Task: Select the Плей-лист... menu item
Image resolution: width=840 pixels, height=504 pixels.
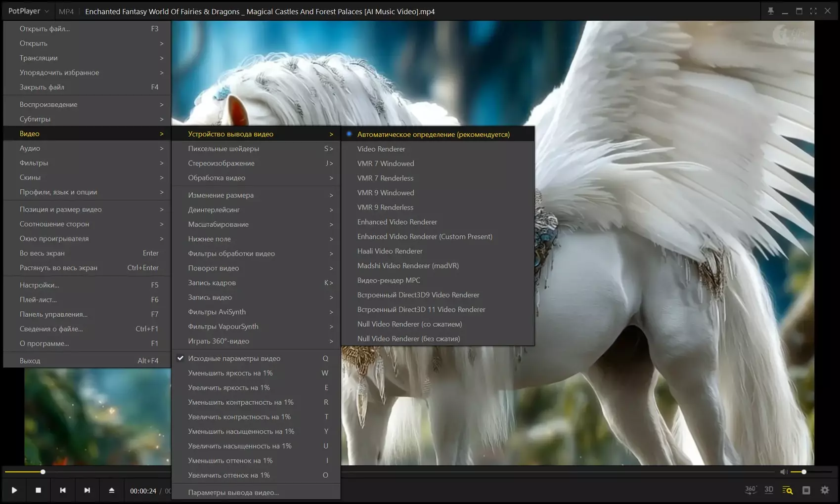Action: (38, 299)
